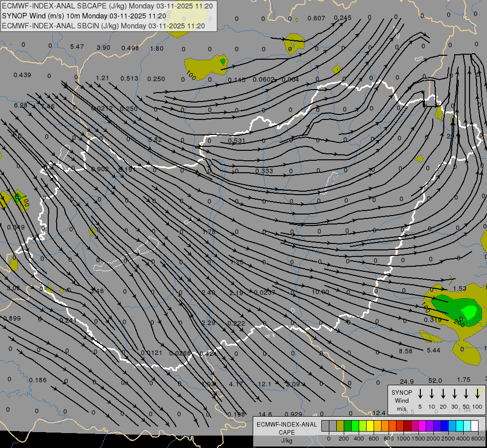Click the map value 2.40
This screenshot has width=487, height=448.
tap(208, 292)
